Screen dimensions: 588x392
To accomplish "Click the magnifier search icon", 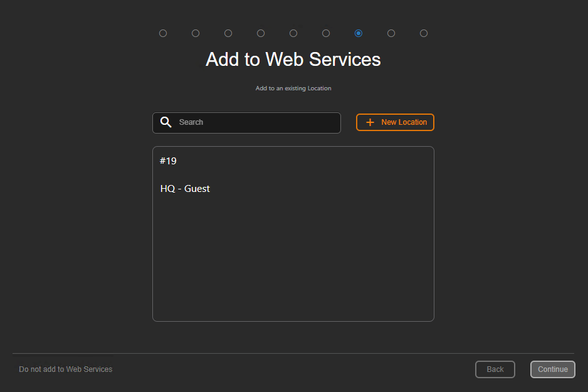I will tap(165, 122).
